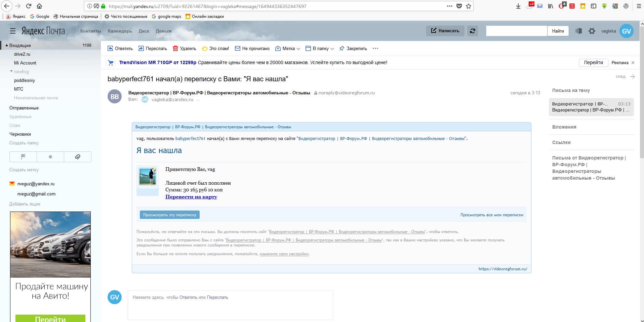The width and height of the screenshot is (644, 322).
Task: Open settings gear icon
Action: (x=592, y=31)
